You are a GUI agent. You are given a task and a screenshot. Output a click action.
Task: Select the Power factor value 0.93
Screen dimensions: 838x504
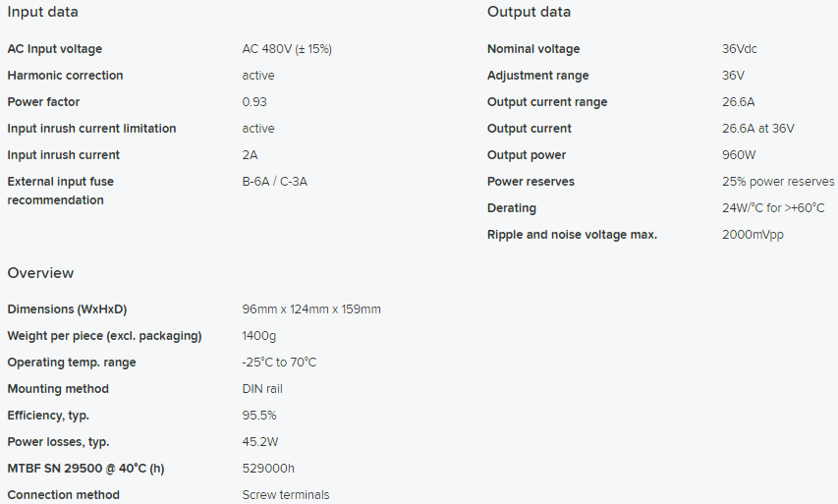coord(254,102)
